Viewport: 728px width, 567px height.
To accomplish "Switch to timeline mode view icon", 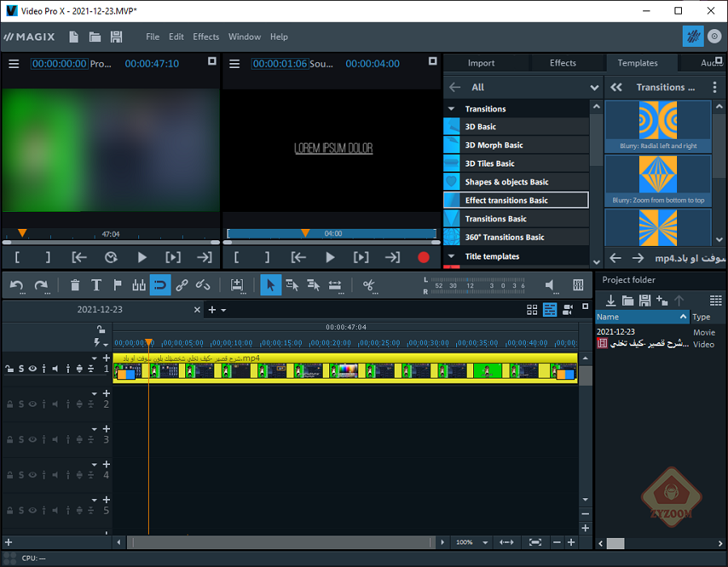I will click(x=550, y=310).
